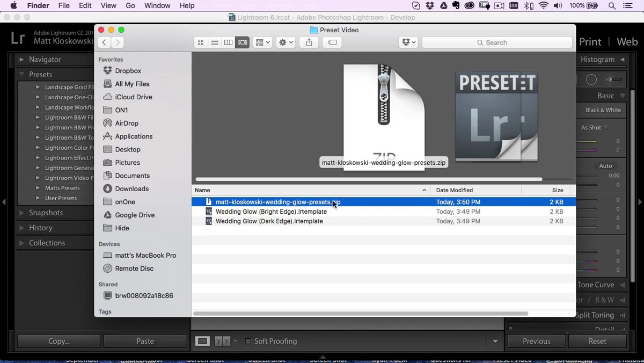Open the Apple menu
Screen dimensions: 644x363
click(x=13, y=5)
